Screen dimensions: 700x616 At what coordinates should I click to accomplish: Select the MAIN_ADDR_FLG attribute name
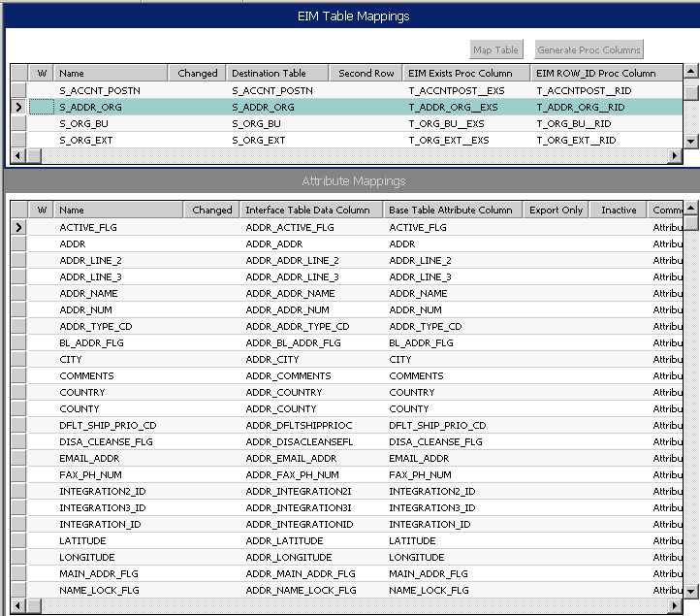99,573
